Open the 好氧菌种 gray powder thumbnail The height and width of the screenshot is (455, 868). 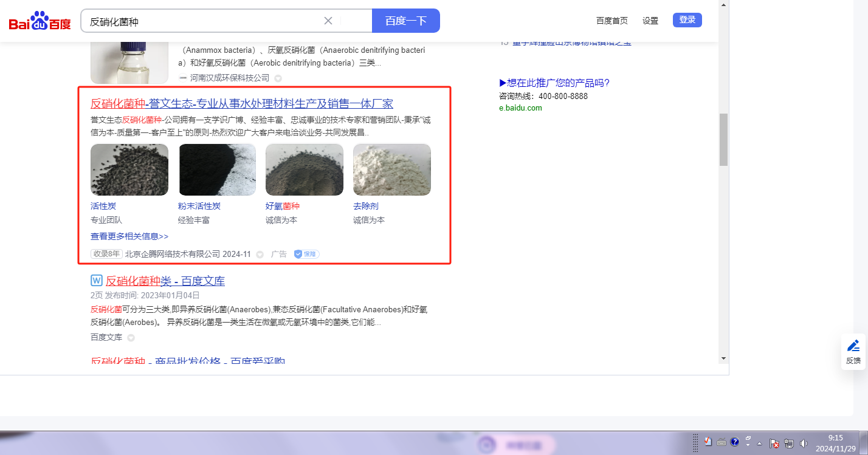305,169
